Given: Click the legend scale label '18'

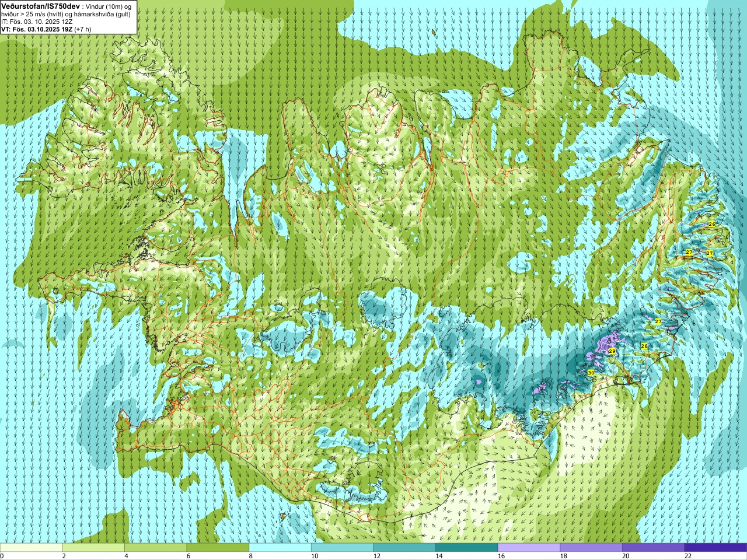Looking at the screenshot, I should [x=563, y=556].
